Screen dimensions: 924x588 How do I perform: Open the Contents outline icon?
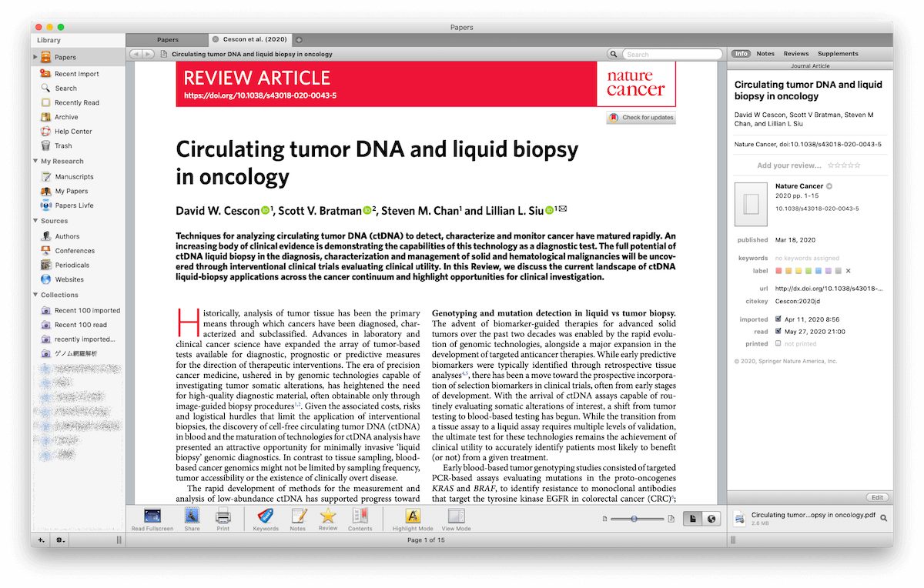360,516
